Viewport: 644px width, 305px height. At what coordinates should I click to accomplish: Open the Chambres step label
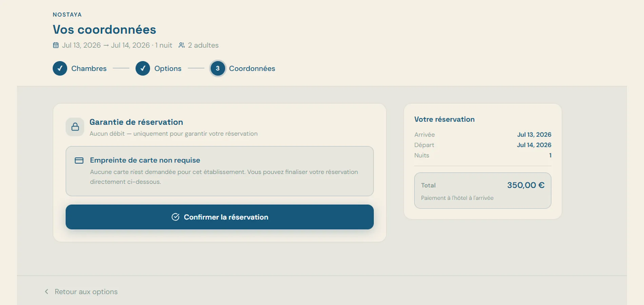pyautogui.click(x=89, y=68)
